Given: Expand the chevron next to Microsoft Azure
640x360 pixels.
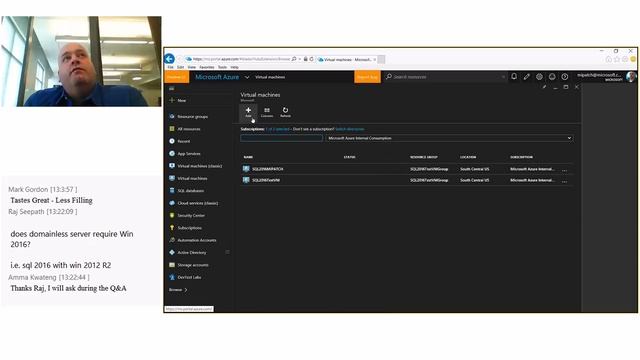Looking at the screenshot, I should click(247, 77).
